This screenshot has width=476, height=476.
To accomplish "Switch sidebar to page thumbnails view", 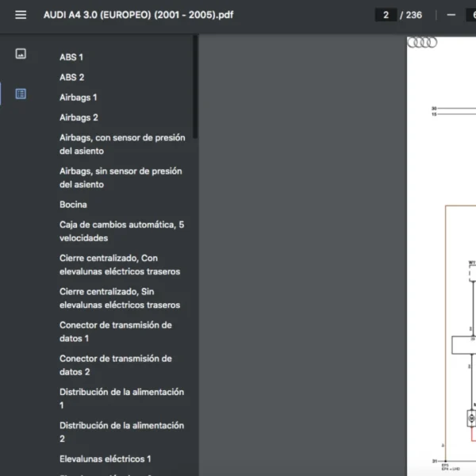I will click(21, 54).
